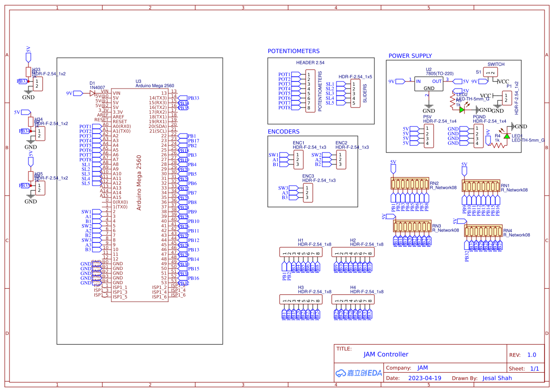Select the RN1 resistor network
The image size is (554, 392).
(x=481, y=186)
